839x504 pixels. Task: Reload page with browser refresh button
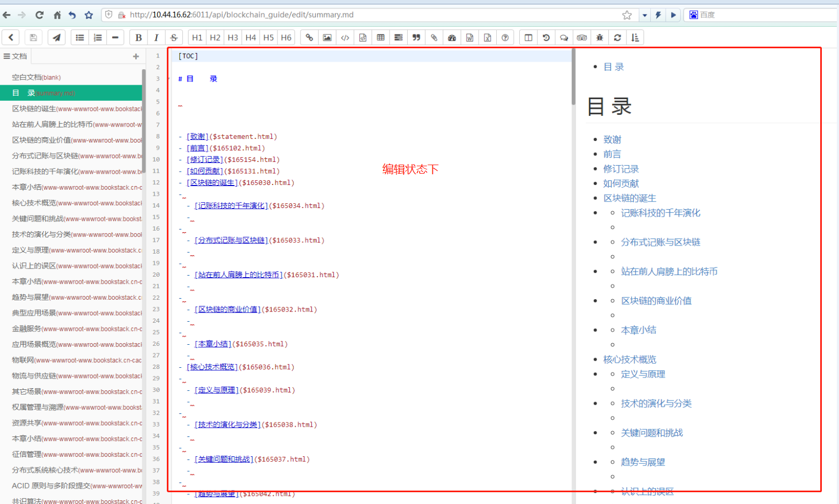pos(40,15)
